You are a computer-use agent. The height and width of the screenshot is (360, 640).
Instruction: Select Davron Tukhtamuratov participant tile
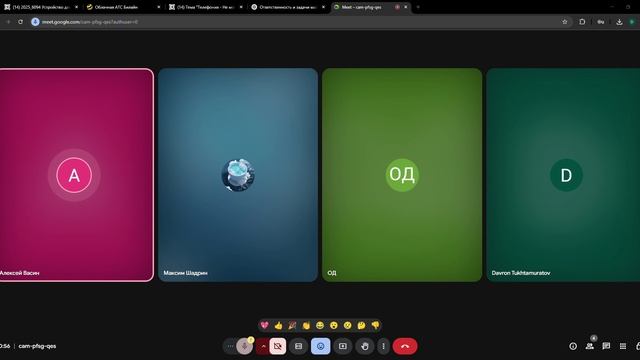click(x=563, y=175)
